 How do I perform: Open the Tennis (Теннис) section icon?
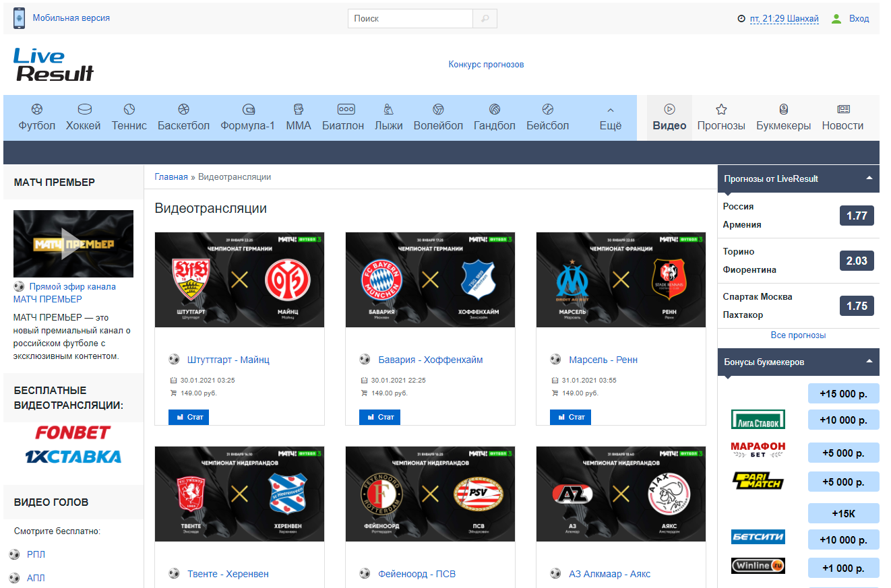click(129, 109)
